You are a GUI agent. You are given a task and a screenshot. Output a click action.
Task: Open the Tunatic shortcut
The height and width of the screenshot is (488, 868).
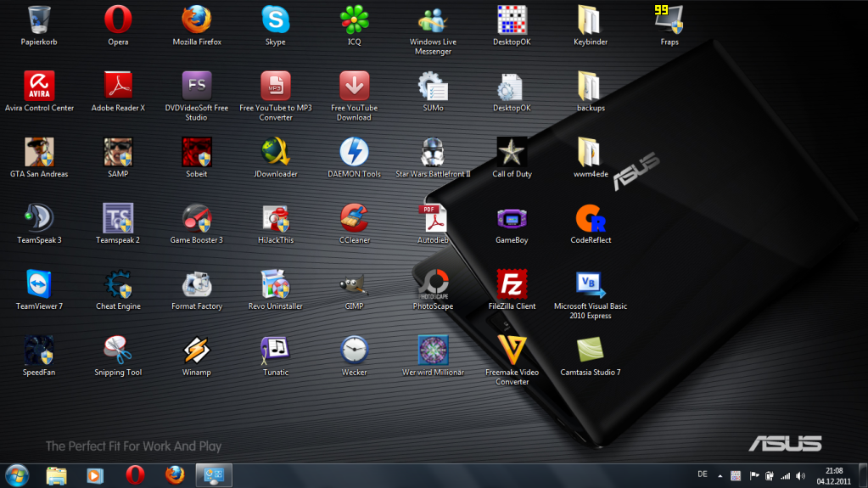point(275,356)
